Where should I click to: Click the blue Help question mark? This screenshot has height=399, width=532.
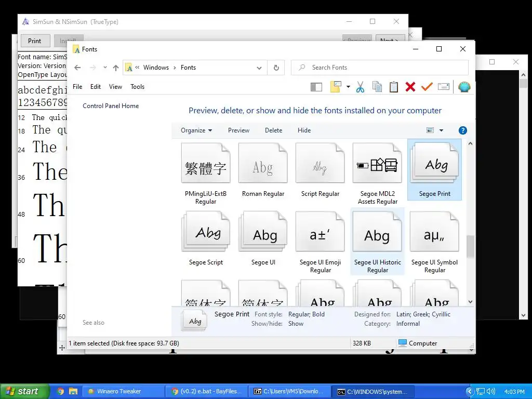coord(462,130)
